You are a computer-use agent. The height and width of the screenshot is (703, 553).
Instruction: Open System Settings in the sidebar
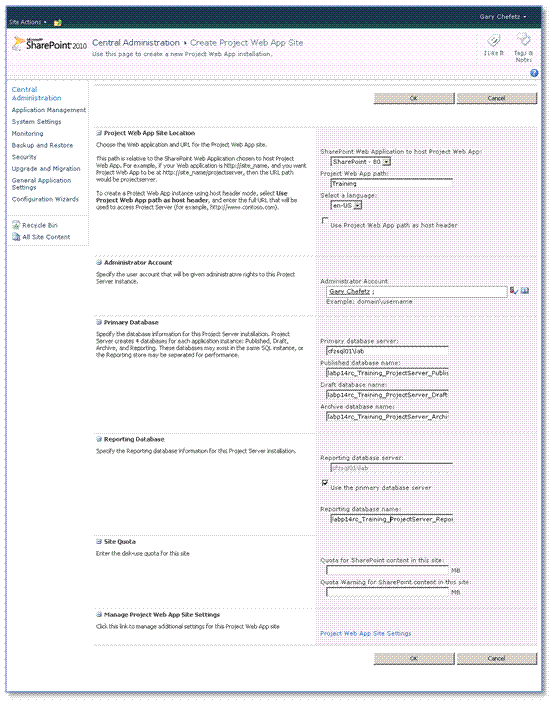[36, 122]
